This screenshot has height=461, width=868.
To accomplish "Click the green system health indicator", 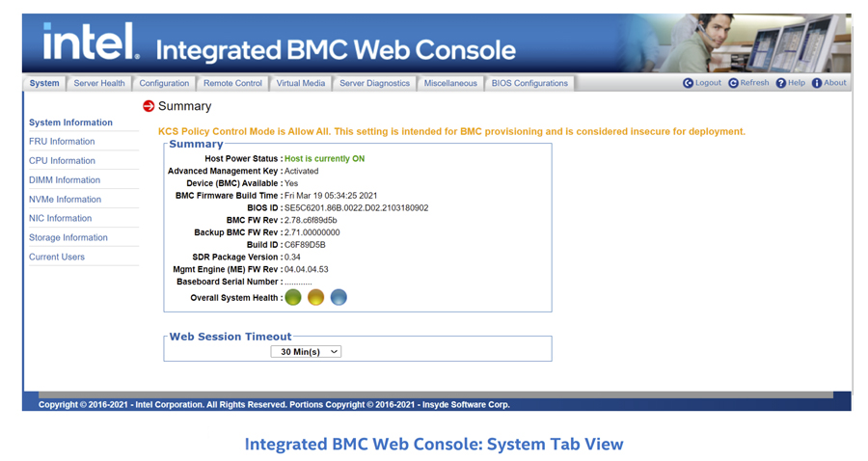I will (293, 297).
